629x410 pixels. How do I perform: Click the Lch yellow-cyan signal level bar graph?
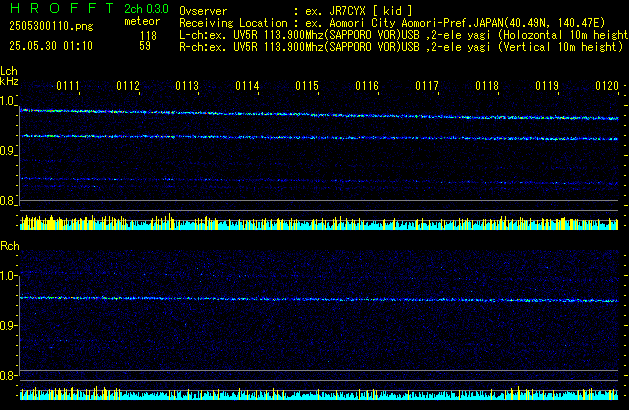[319, 221]
